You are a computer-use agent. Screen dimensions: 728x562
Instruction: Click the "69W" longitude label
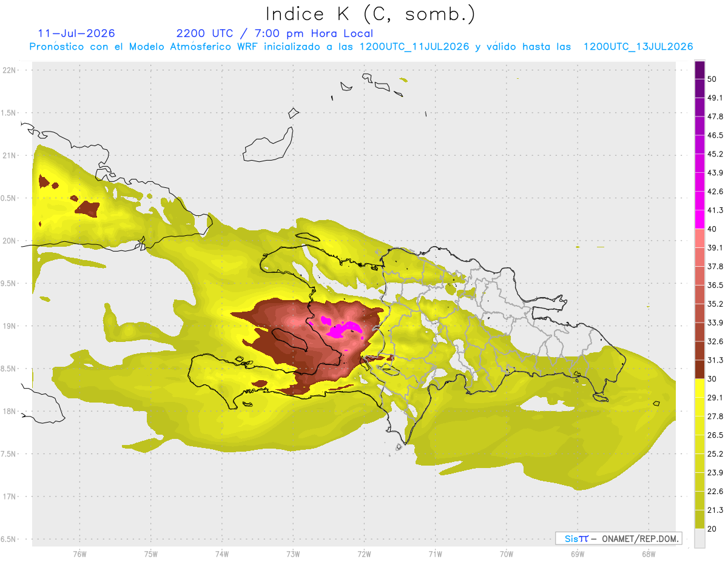578,554
